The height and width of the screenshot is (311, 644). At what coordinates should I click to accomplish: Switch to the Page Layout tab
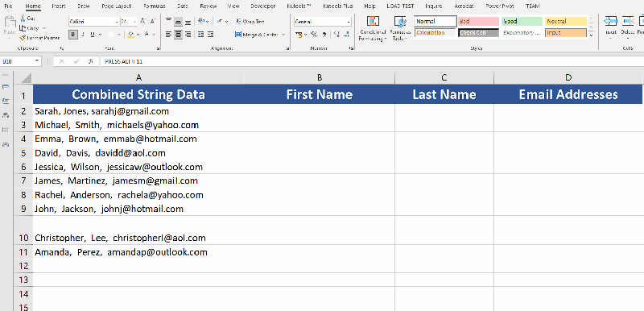(117, 6)
